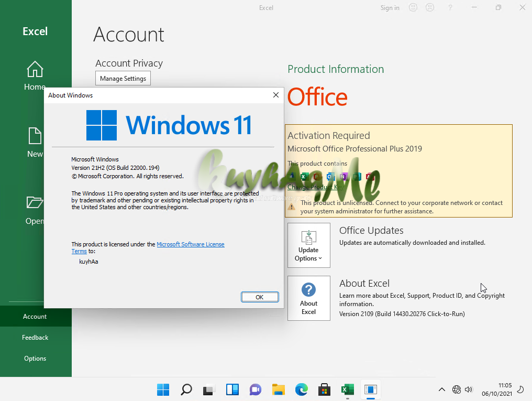Open the Home page in Excel sidebar
Viewport: 532px width, 401px height.
[35, 75]
